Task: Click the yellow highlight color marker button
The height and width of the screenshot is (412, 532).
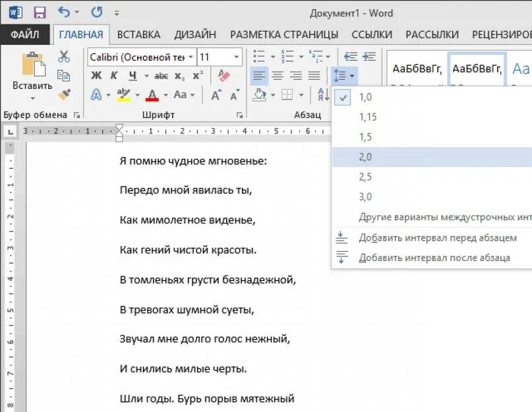Action: 123,95
